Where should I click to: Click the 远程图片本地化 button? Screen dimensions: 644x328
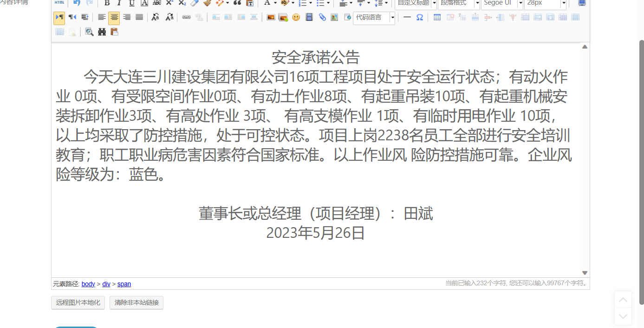(78, 302)
